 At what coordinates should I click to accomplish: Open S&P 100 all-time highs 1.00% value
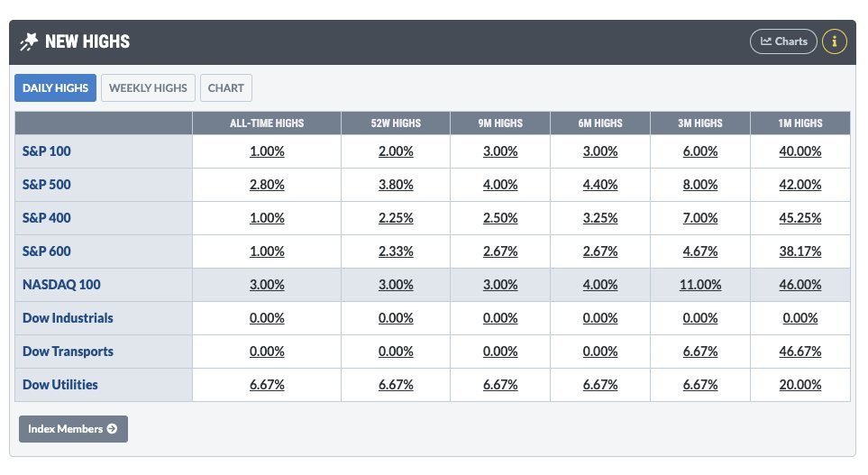(x=267, y=151)
